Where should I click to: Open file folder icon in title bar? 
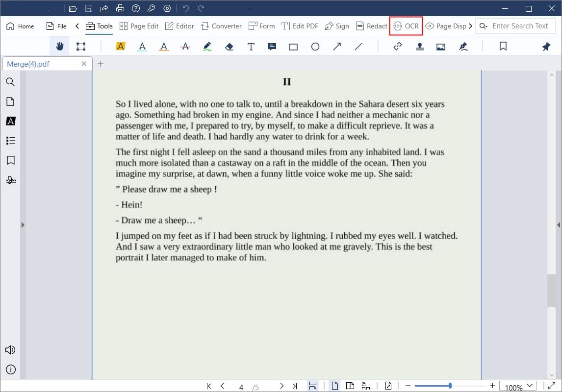click(x=73, y=9)
